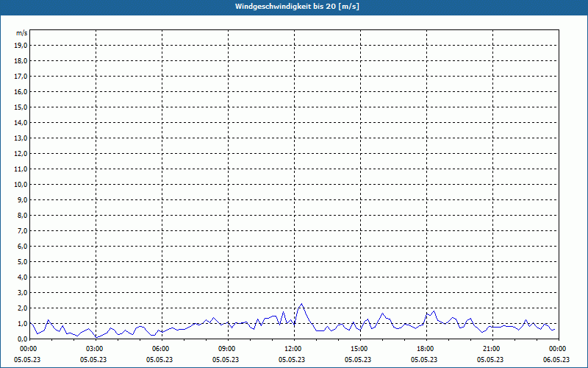
Task: Click the 18:00 time axis label
Action: click(x=427, y=349)
